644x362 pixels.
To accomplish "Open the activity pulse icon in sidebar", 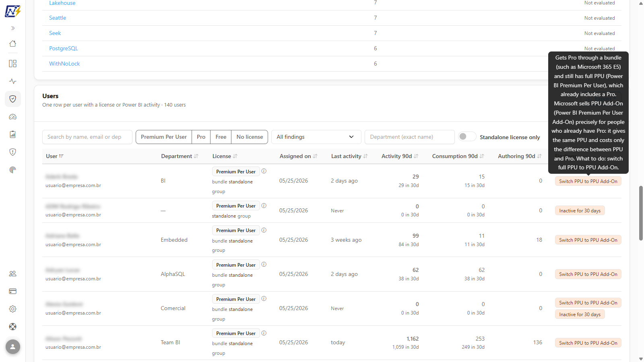I will pyautogui.click(x=13, y=81).
